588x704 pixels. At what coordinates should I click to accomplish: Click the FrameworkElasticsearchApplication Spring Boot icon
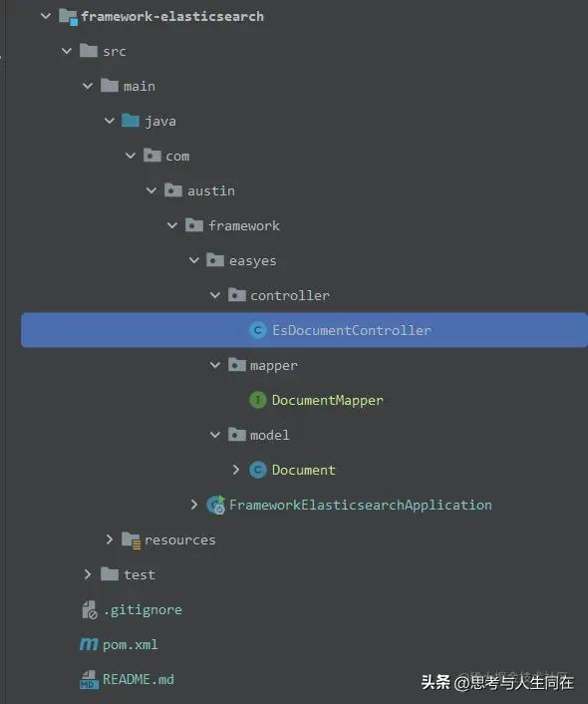click(216, 506)
